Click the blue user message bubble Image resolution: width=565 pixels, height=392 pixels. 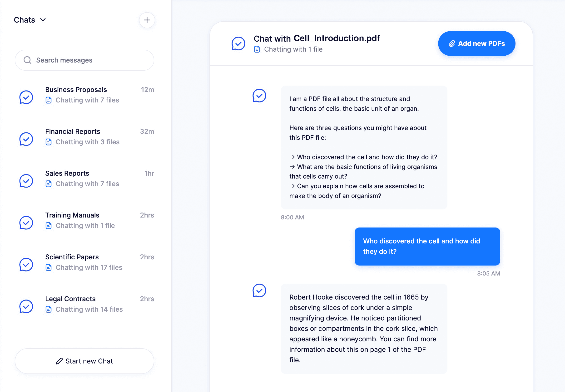coord(427,246)
